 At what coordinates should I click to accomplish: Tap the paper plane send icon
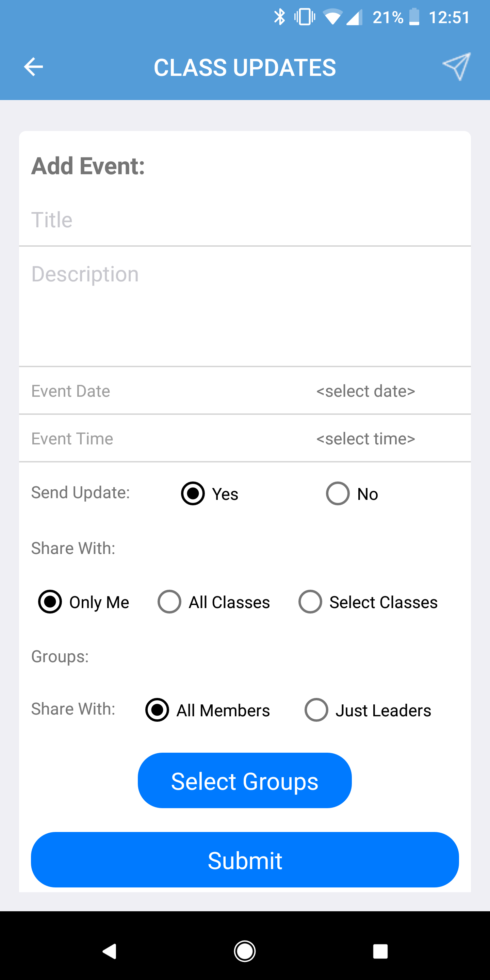(x=457, y=66)
